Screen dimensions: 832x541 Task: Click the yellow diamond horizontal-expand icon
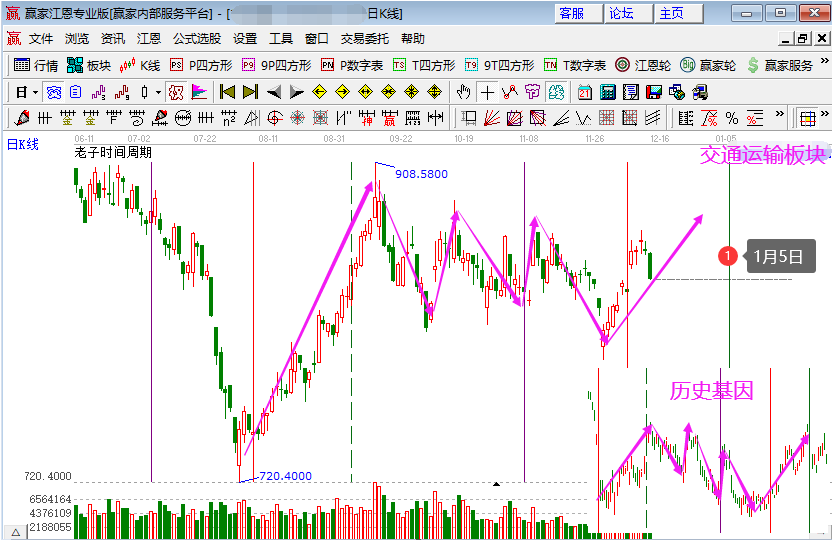(366, 92)
